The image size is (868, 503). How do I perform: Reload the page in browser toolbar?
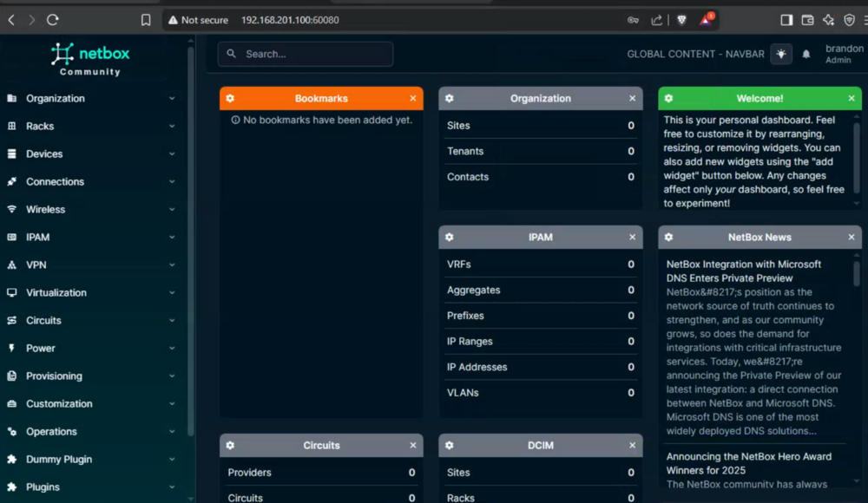pyautogui.click(x=53, y=20)
